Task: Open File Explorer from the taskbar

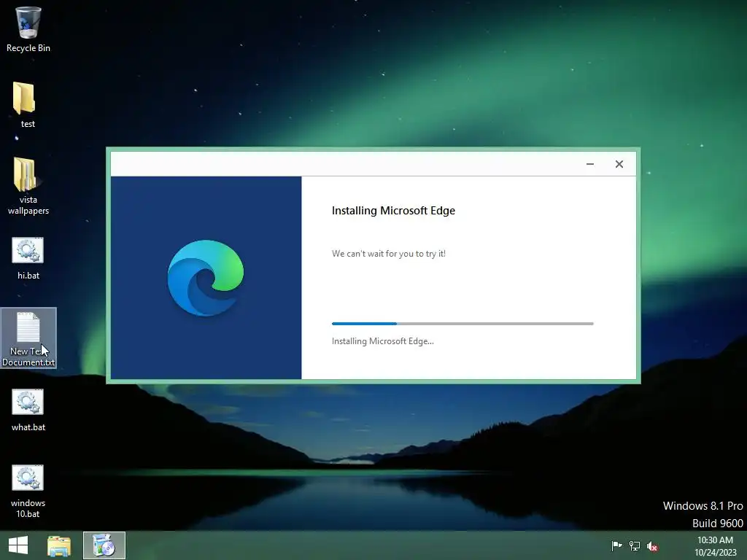Action: tap(59, 545)
